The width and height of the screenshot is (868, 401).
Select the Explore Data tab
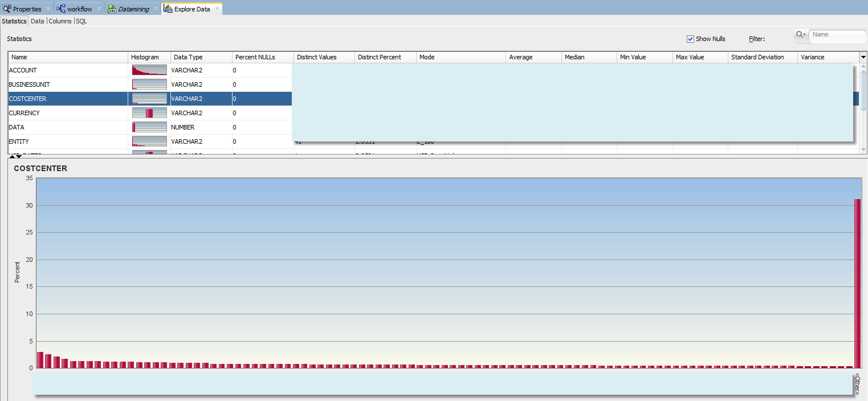point(192,9)
